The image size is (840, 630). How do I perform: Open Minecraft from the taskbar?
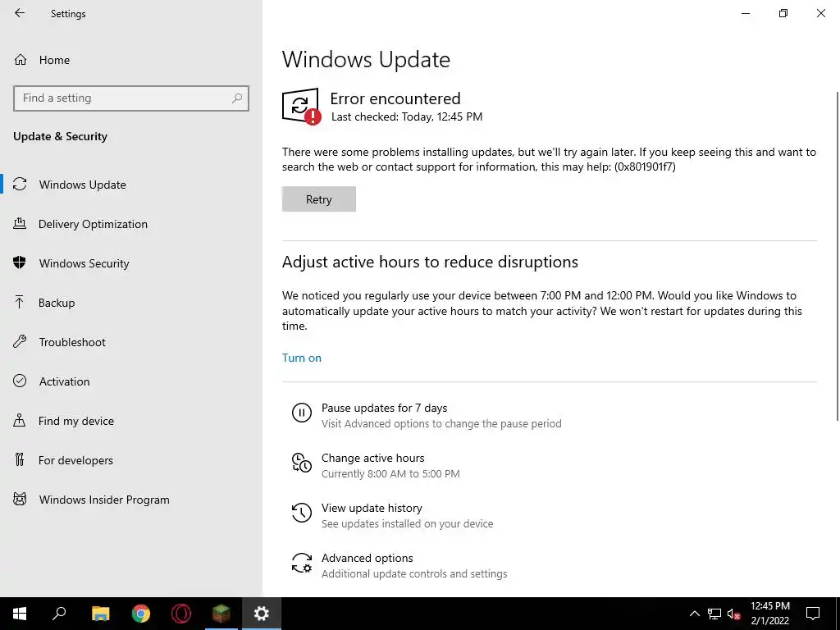tap(221, 614)
